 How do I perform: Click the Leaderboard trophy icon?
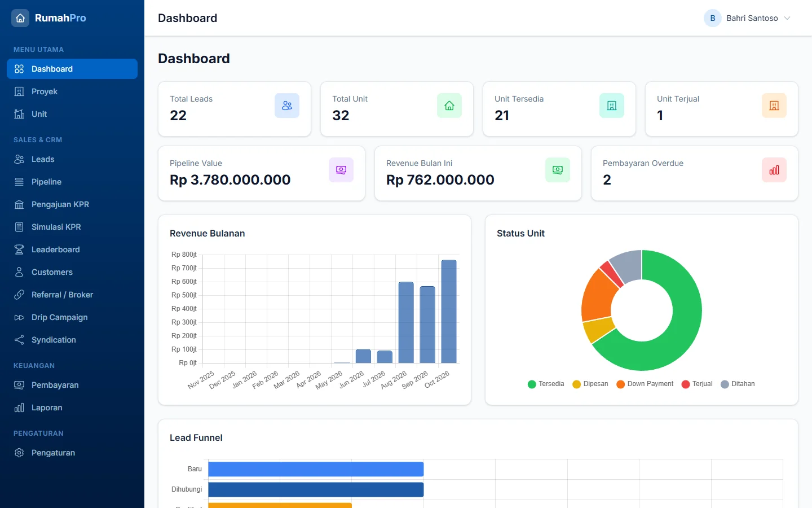(19, 249)
